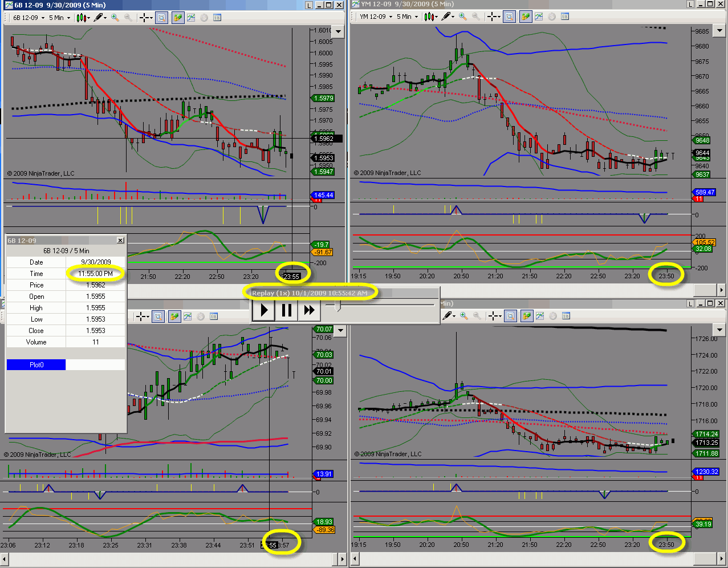
Task: Click the 589.47 marker in YM chart
Action: (705, 192)
